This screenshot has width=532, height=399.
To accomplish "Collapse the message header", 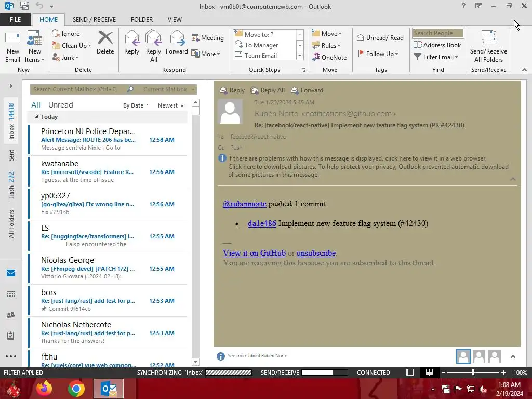I will [513, 179].
